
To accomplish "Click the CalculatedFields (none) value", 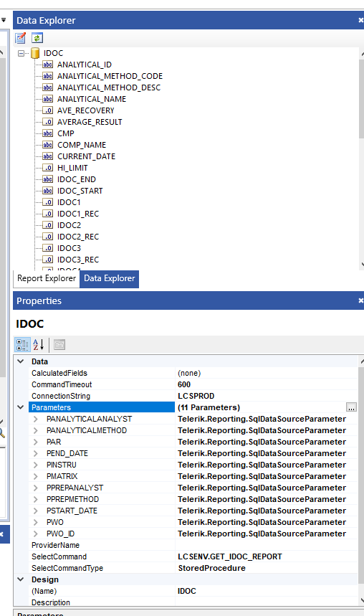I will [x=189, y=373].
